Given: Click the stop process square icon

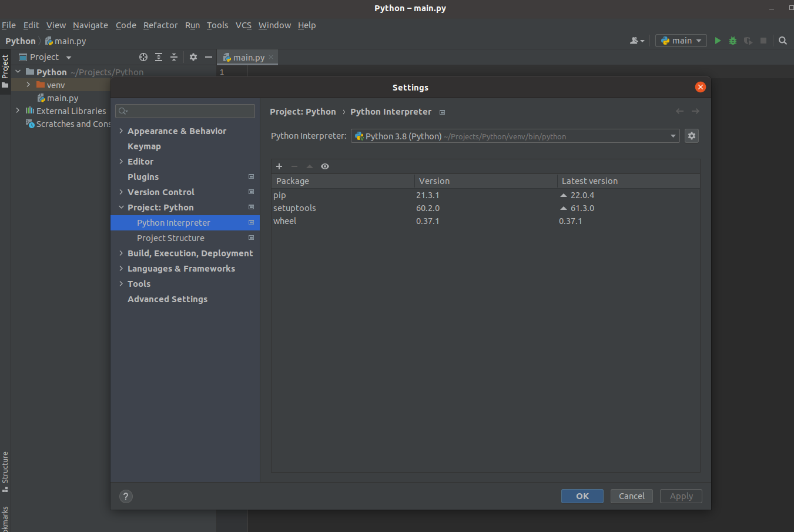Looking at the screenshot, I should click(763, 41).
